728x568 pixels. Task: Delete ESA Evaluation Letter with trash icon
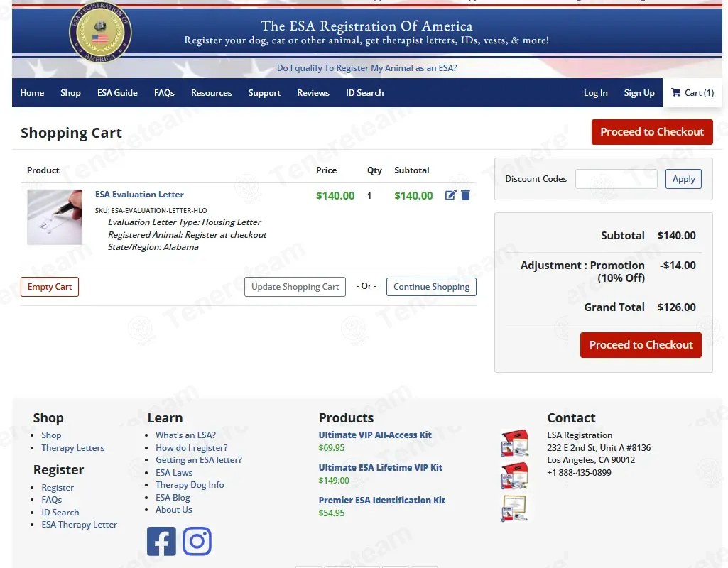465,195
